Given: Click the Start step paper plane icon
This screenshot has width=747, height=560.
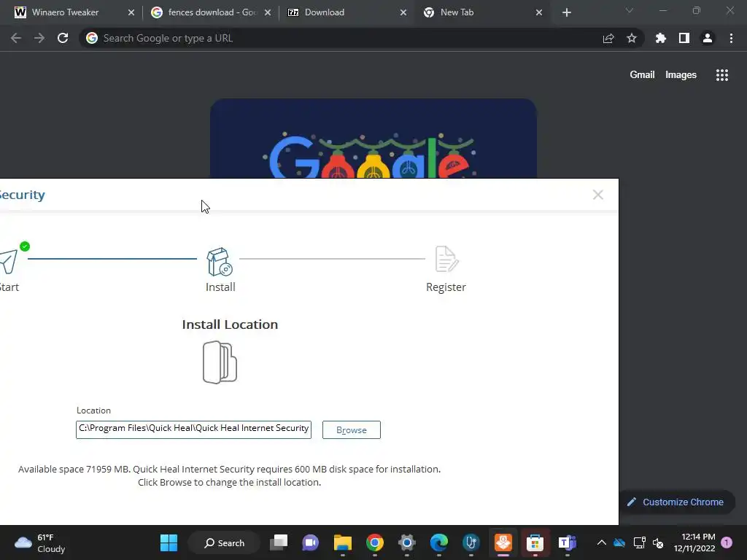Looking at the screenshot, I should (8, 262).
